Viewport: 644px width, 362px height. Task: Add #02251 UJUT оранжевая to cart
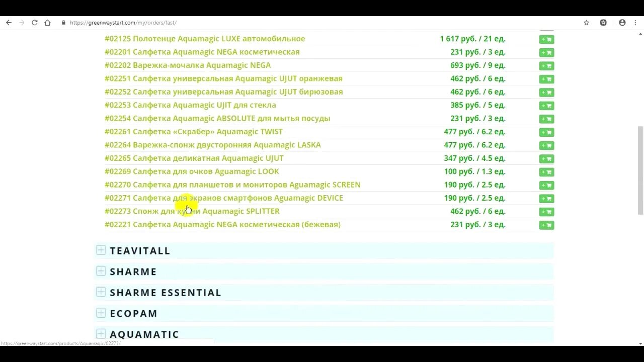(x=546, y=79)
